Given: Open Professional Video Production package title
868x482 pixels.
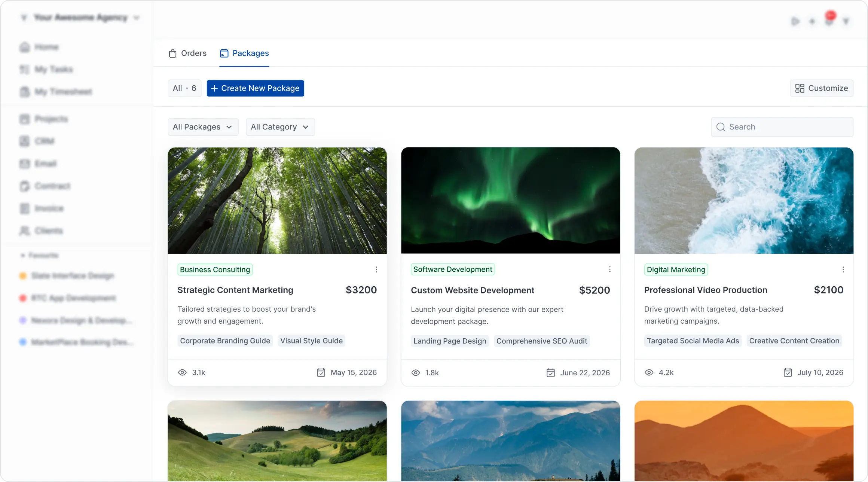Looking at the screenshot, I should 706,290.
